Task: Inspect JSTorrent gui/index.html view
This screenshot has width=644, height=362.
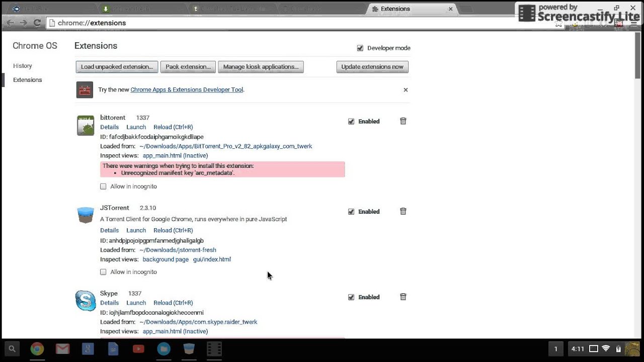Action: pos(212,259)
